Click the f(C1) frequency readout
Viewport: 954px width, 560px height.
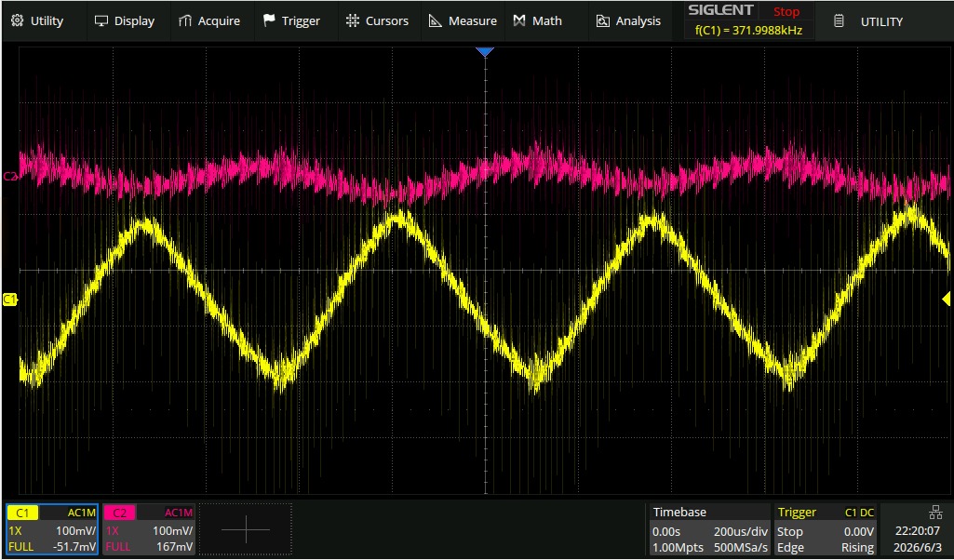[748, 30]
